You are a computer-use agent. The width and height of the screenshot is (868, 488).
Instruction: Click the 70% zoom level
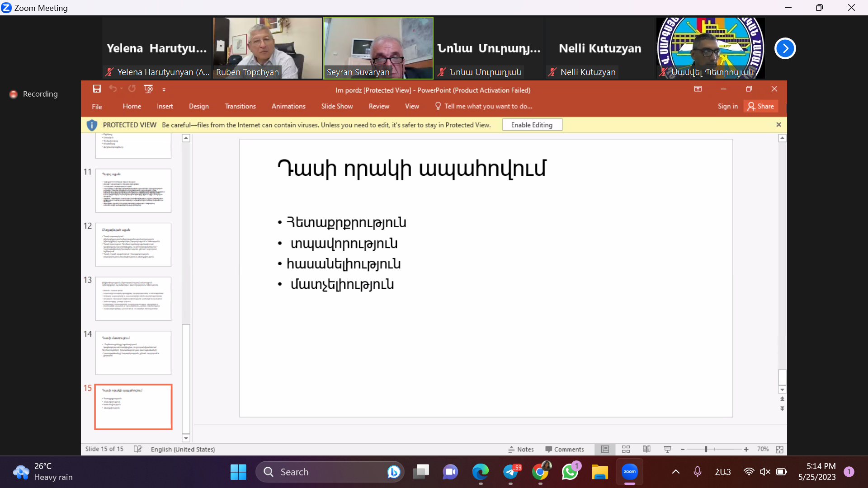763,449
